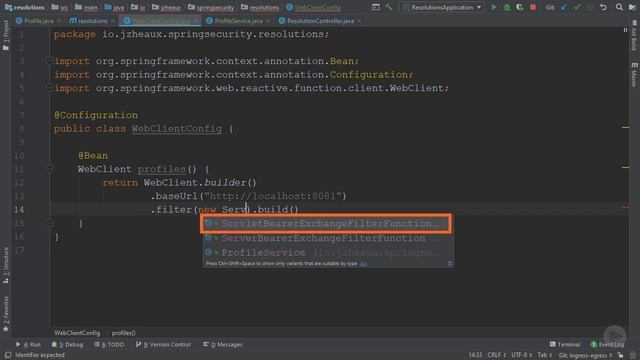640x360 pixels.
Task: Open the Terminal tool window
Action: [565, 344]
